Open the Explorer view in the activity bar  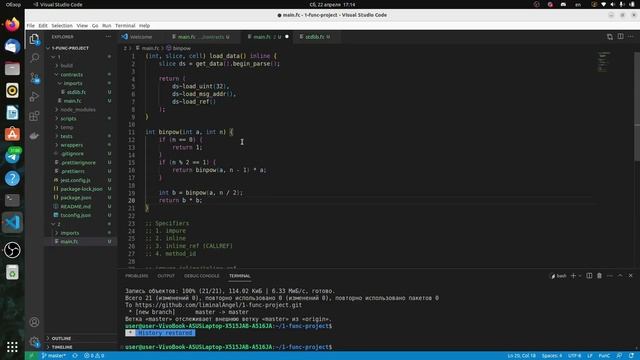(x=34, y=39)
